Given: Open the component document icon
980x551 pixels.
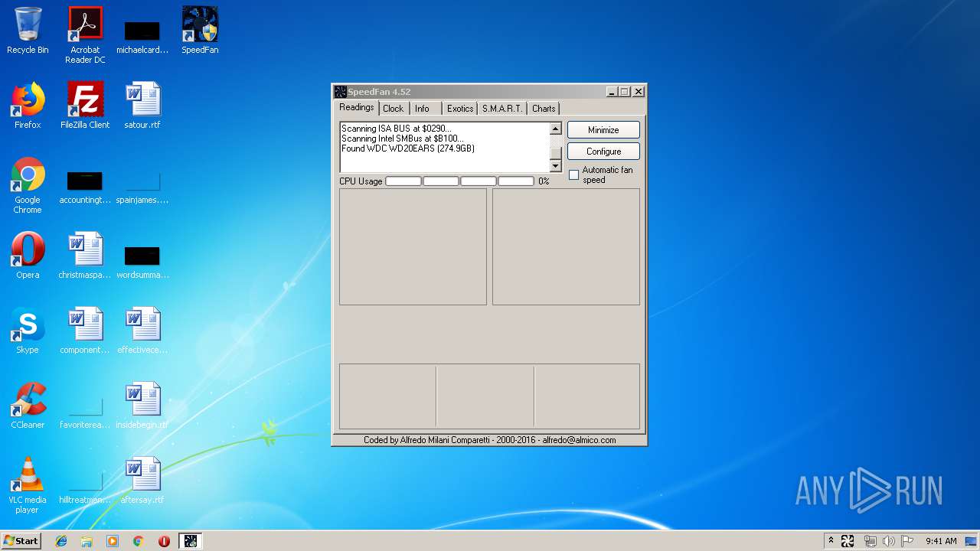Looking at the screenshot, I should tap(85, 331).
